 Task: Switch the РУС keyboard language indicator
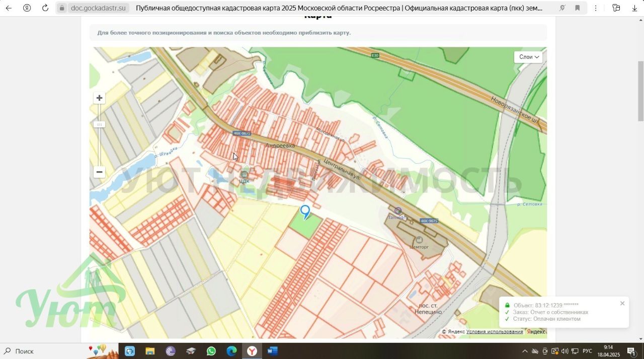tap(587, 351)
